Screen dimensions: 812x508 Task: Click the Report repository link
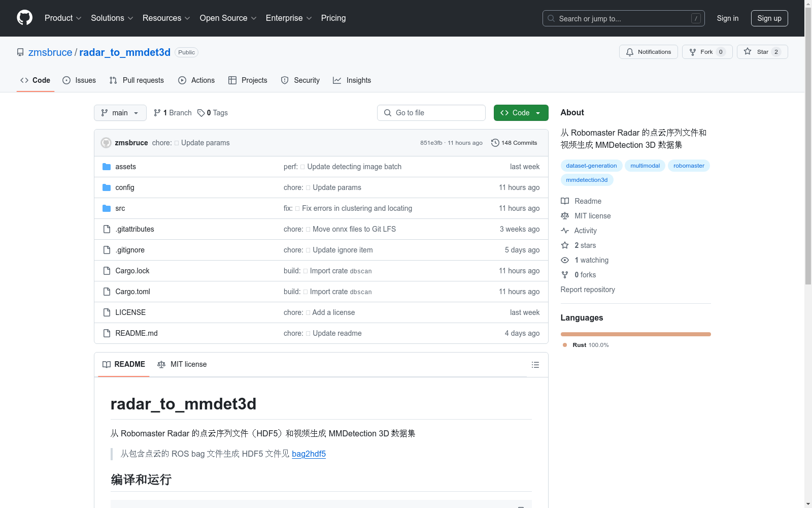tap(588, 290)
